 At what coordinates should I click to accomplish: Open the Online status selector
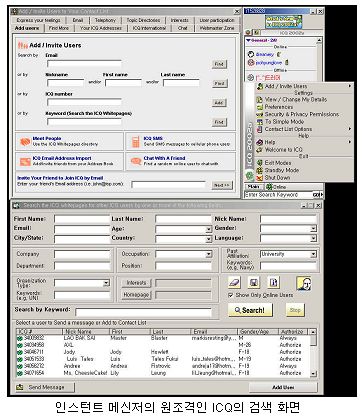coord(276,187)
